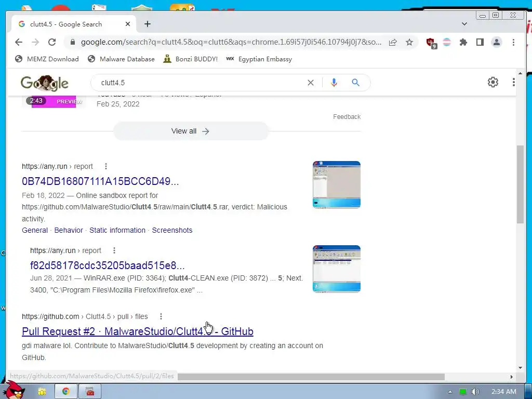Screen dimensions: 532x399
Task: Open the Angry Birds start button
Action: [x=15, y=390]
